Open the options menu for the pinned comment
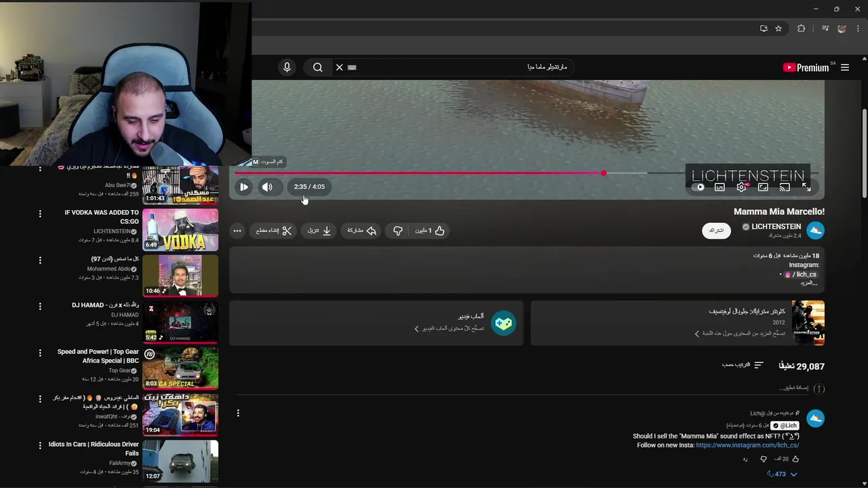The height and width of the screenshot is (488, 868). pos(238,413)
